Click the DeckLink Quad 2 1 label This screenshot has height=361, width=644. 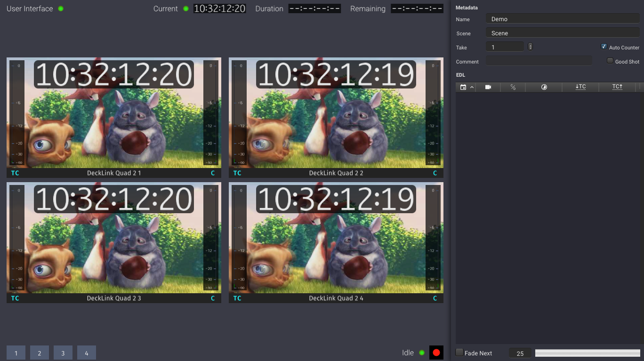[114, 173]
